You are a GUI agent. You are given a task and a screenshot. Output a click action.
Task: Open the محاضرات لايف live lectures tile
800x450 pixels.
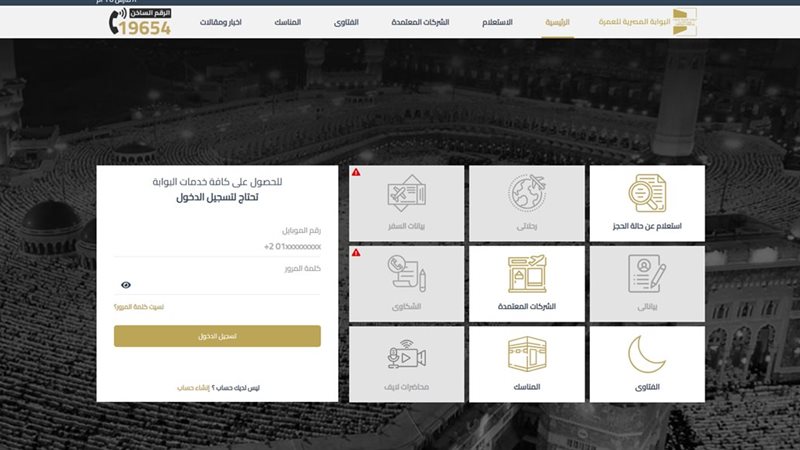coord(407,364)
